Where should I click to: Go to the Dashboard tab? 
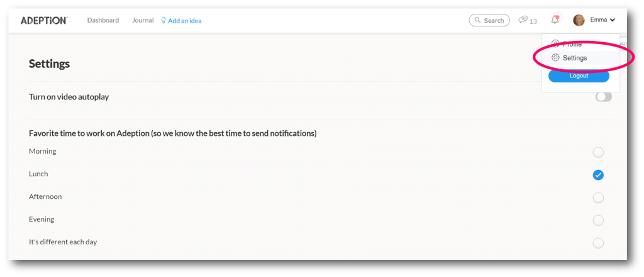[103, 20]
